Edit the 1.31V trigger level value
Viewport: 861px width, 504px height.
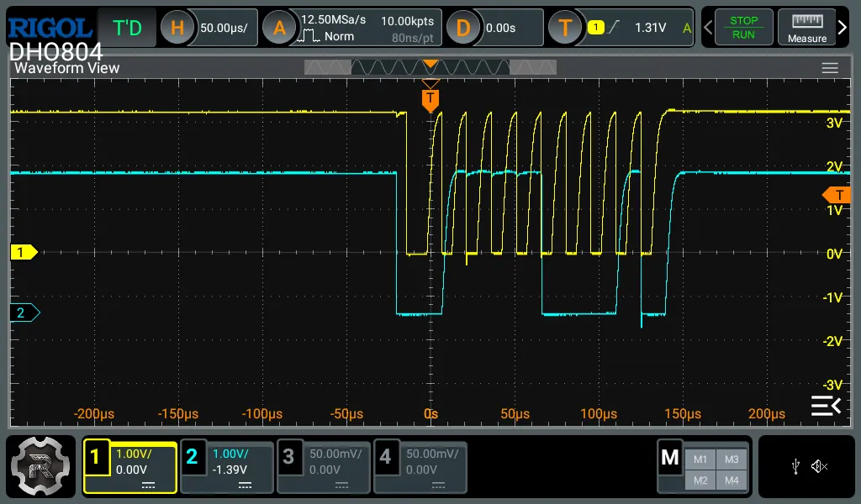(650, 28)
